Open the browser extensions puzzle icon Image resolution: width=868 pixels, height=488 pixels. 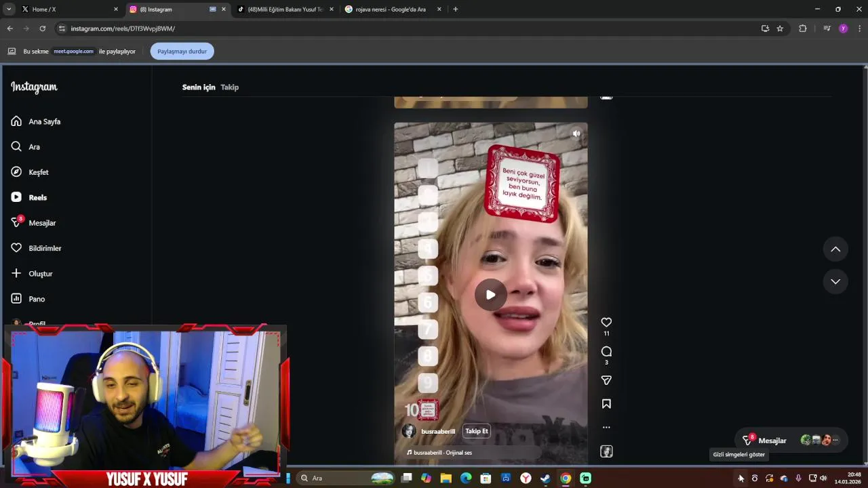click(803, 28)
